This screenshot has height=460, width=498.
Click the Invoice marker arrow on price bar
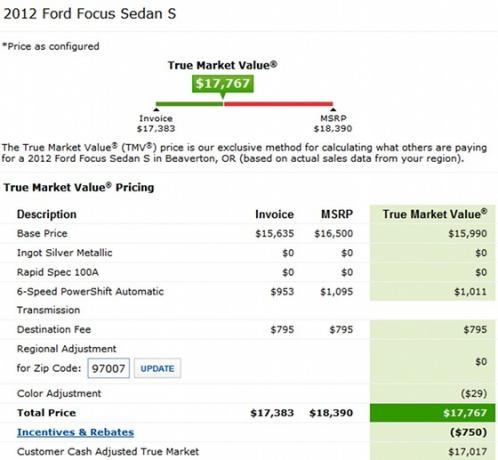(156, 109)
